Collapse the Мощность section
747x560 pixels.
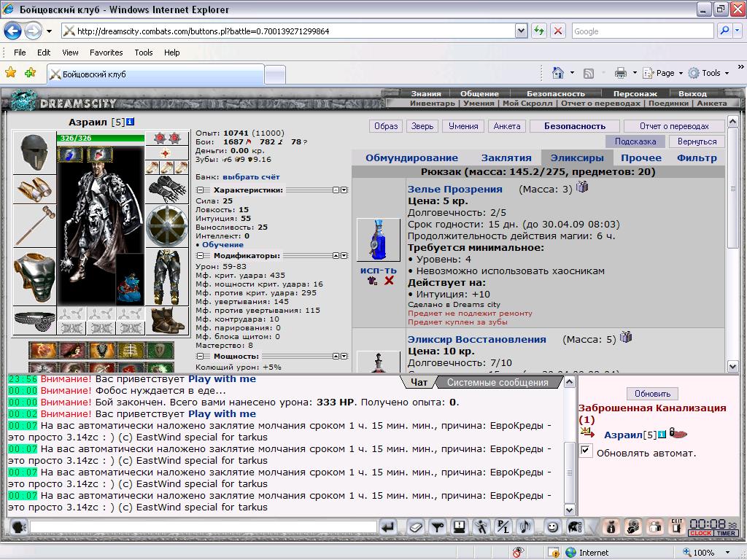pos(201,356)
